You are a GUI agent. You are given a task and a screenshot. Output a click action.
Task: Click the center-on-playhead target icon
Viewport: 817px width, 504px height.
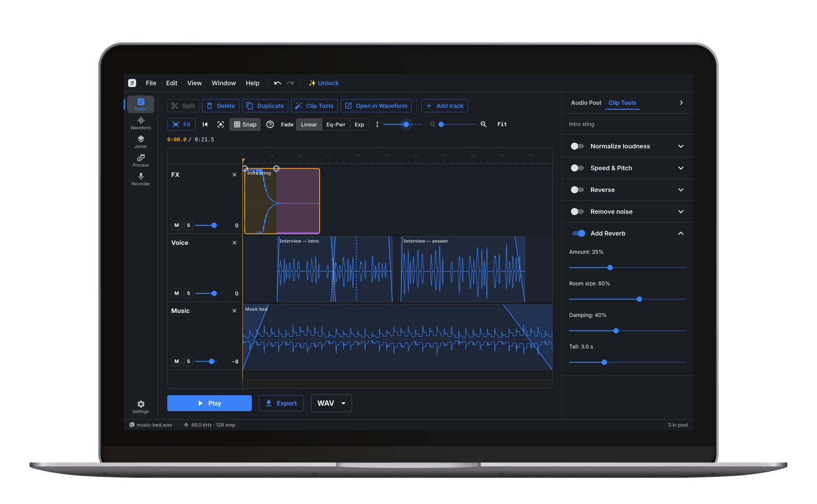(x=221, y=125)
